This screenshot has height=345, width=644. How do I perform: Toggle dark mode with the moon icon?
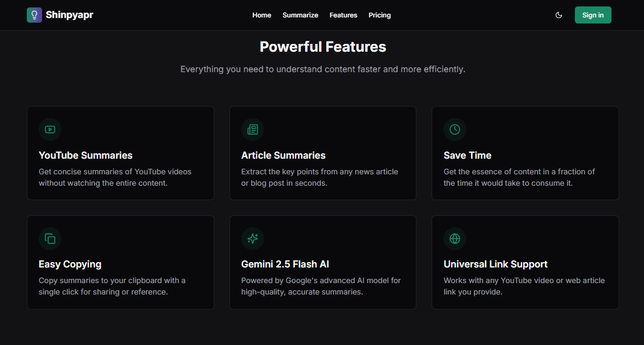click(x=559, y=15)
